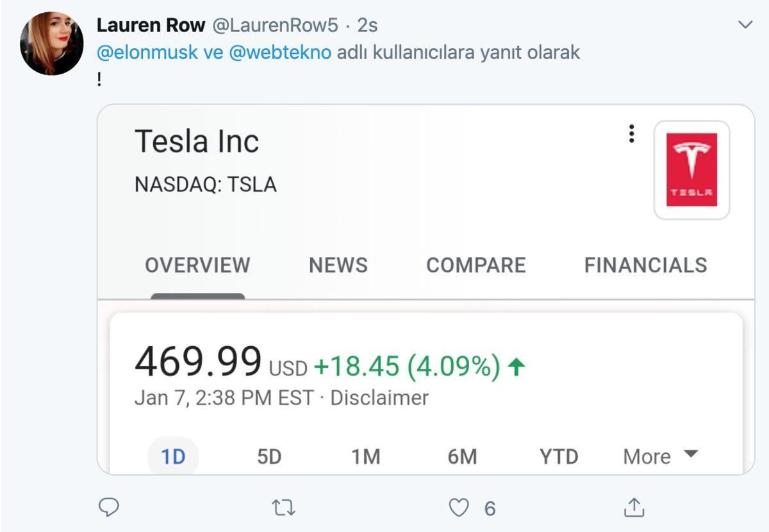Viewport: 769px width, 532px height.
Task: Open the More time range dropdown
Action: point(649,456)
